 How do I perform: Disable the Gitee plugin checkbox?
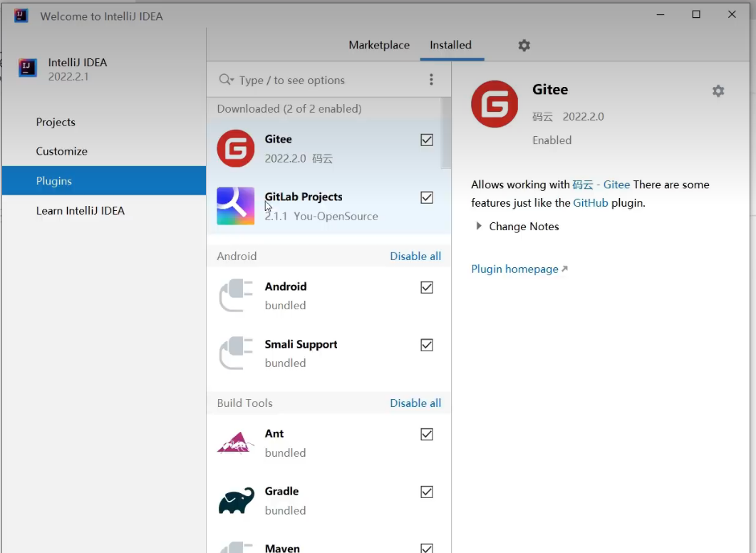click(427, 140)
